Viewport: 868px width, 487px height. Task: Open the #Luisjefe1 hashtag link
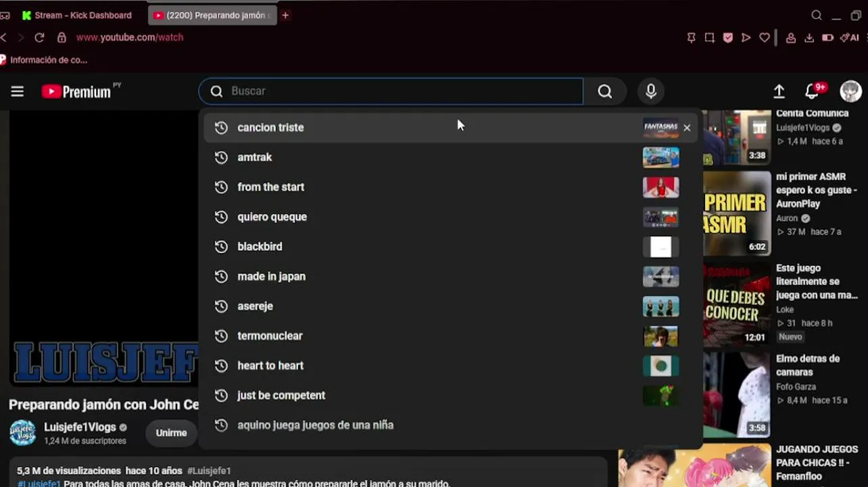coord(209,471)
